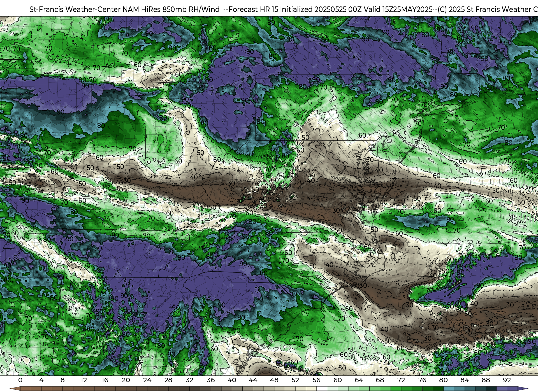Click the "St-Francis Weather-Center" title text
This screenshot has width=538, height=392.
[x=75, y=10]
